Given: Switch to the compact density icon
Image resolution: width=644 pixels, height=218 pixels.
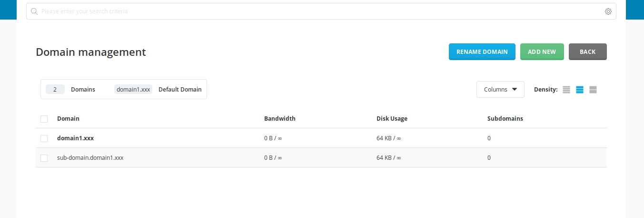Looking at the screenshot, I should pyautogui.click(x=566, y=90).
